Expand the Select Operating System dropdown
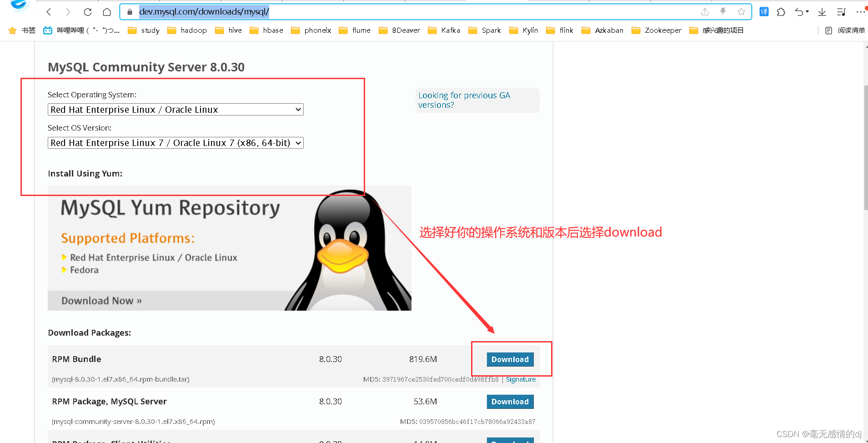 pos(176,110)
